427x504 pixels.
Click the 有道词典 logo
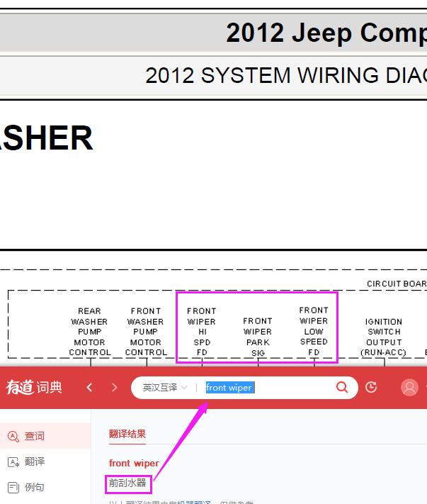(34, 387)
